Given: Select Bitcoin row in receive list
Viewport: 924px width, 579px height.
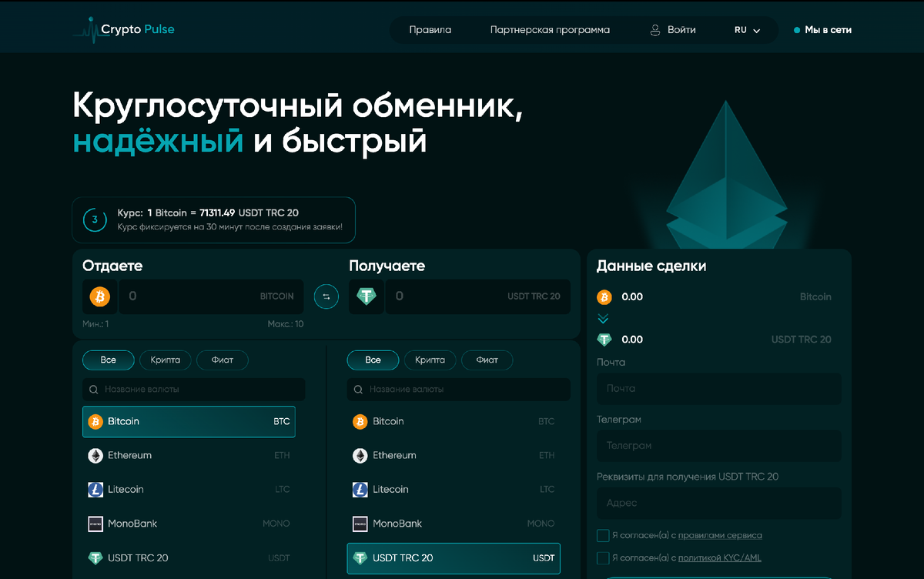Looking at the screenshot, I should 454,422.
